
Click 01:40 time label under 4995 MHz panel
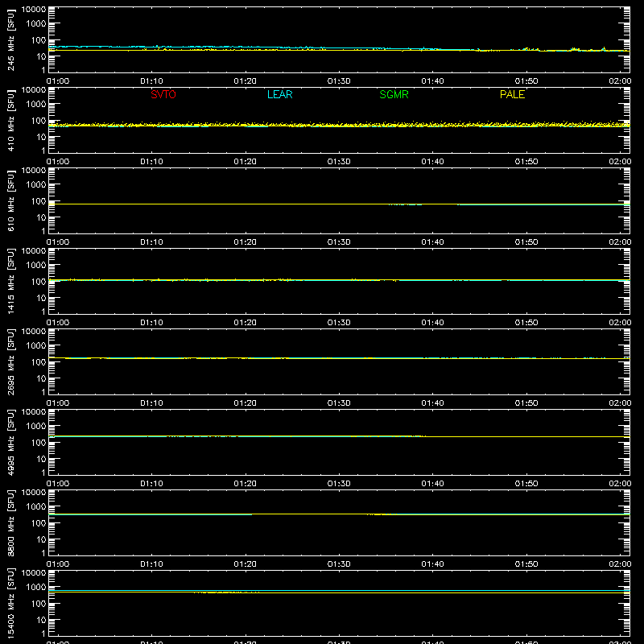coord(432,484)
